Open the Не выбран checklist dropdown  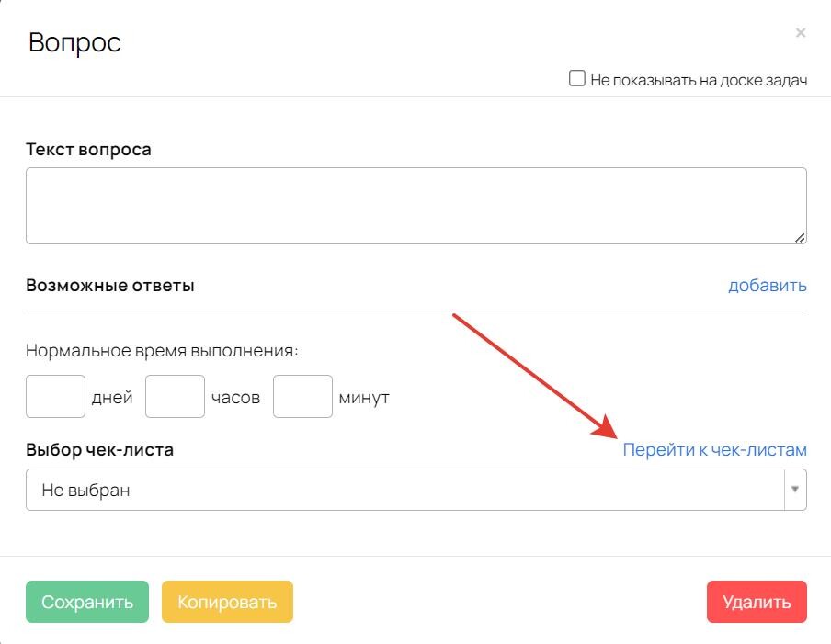click(x=416, y=490)
